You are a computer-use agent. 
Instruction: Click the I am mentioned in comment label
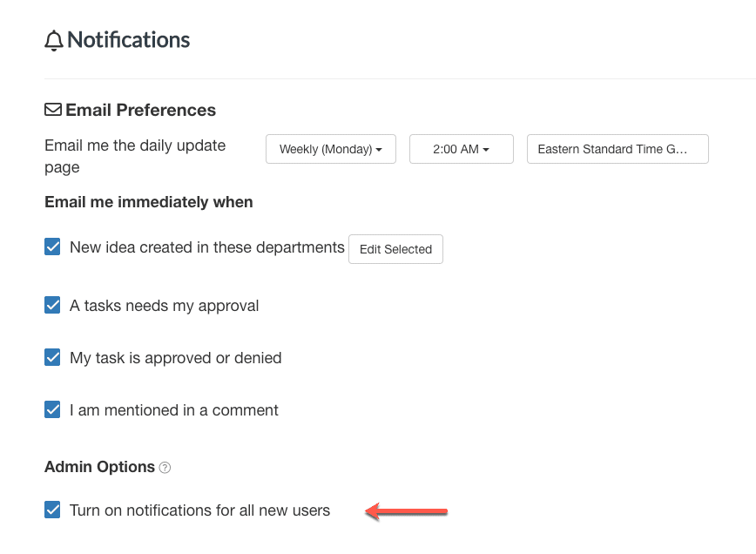pos(174,410)
